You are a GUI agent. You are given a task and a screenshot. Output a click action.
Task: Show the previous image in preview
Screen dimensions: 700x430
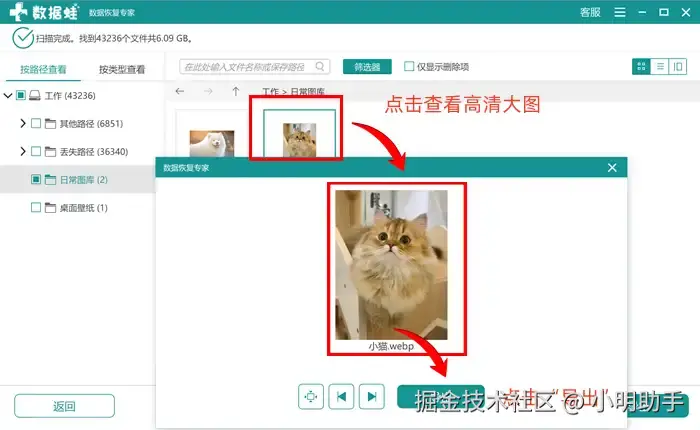click(x=341, y=397)
